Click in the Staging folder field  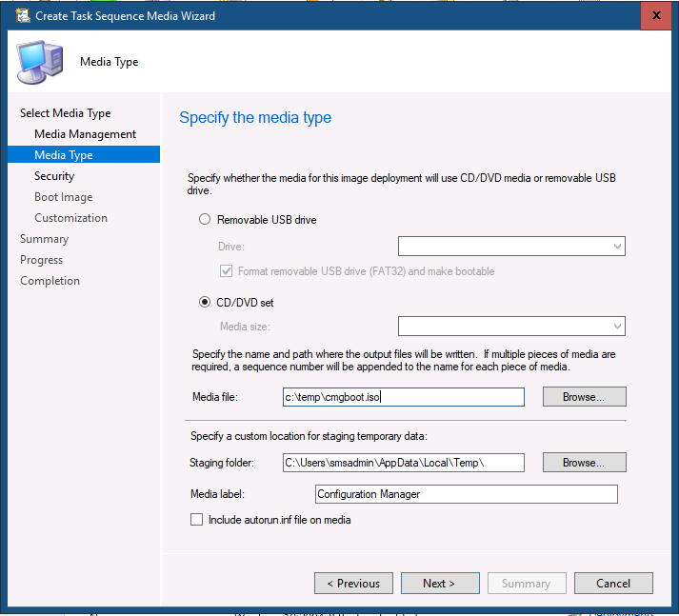click(404, 463)
